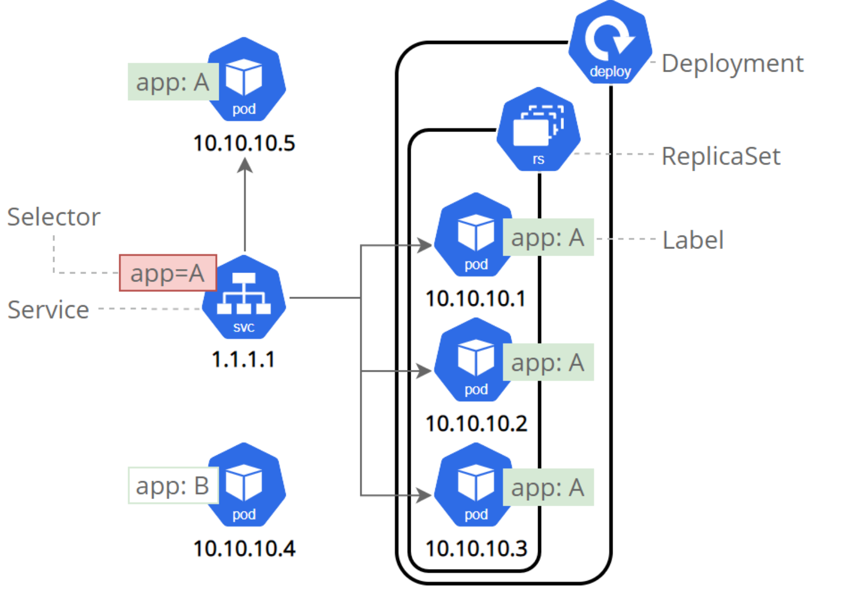This screenshot has width=852, height=616.
Task: Click app: A label beside pod 10.10.10.1
Action: pos(548,237)
